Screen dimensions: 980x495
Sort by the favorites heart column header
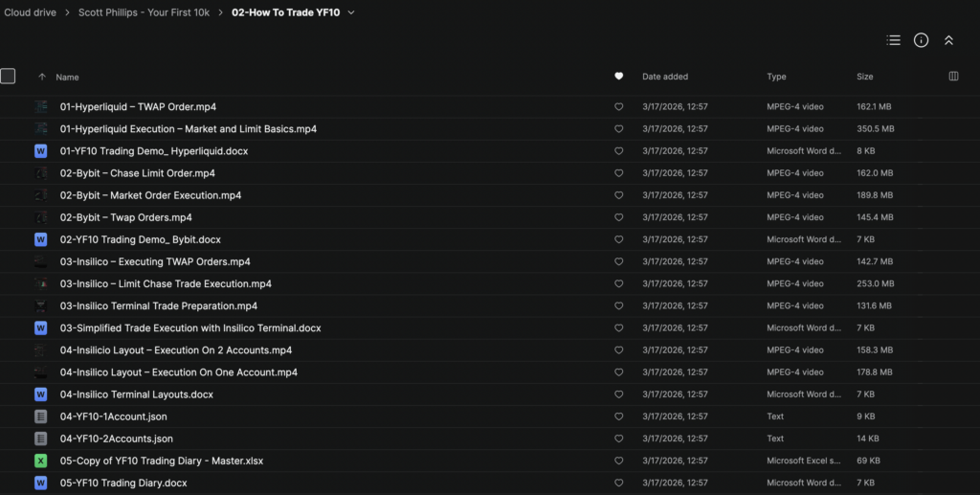pyautogui.click(x=618, y=77)
